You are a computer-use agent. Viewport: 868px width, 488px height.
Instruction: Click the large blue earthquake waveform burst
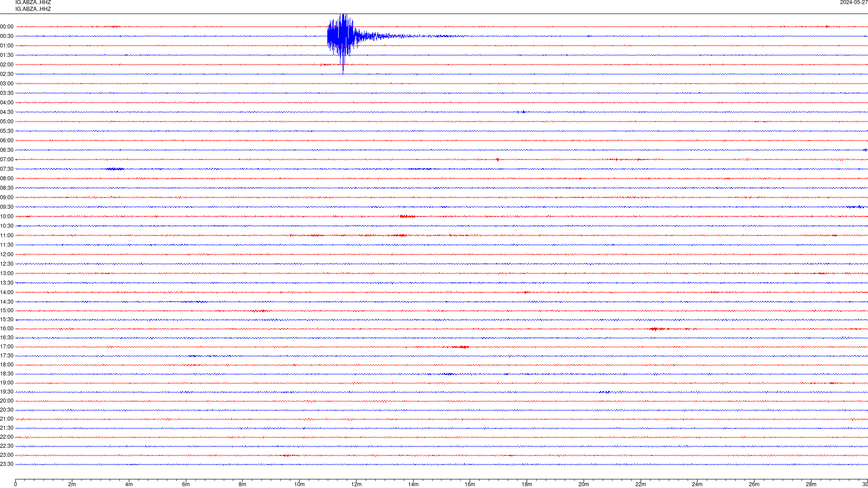point(344,37)
